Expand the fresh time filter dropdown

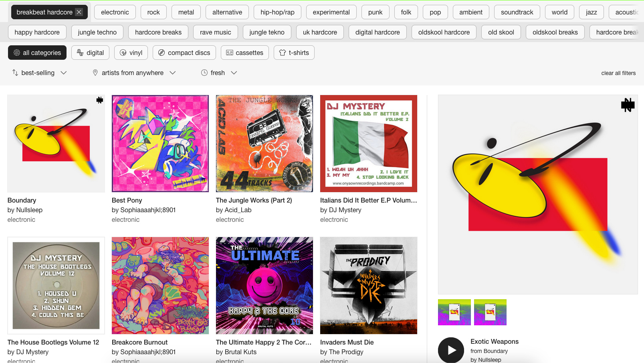point(219,73)
